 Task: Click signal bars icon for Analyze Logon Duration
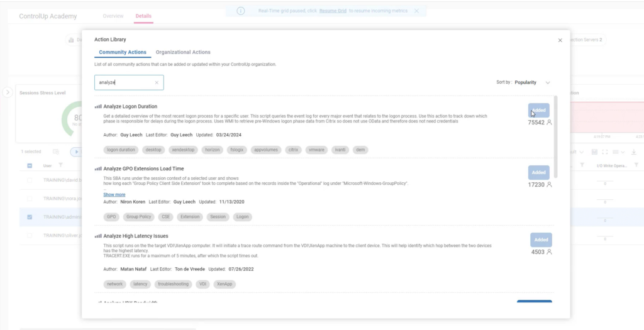pyautogui.click(x=98, y=107)
